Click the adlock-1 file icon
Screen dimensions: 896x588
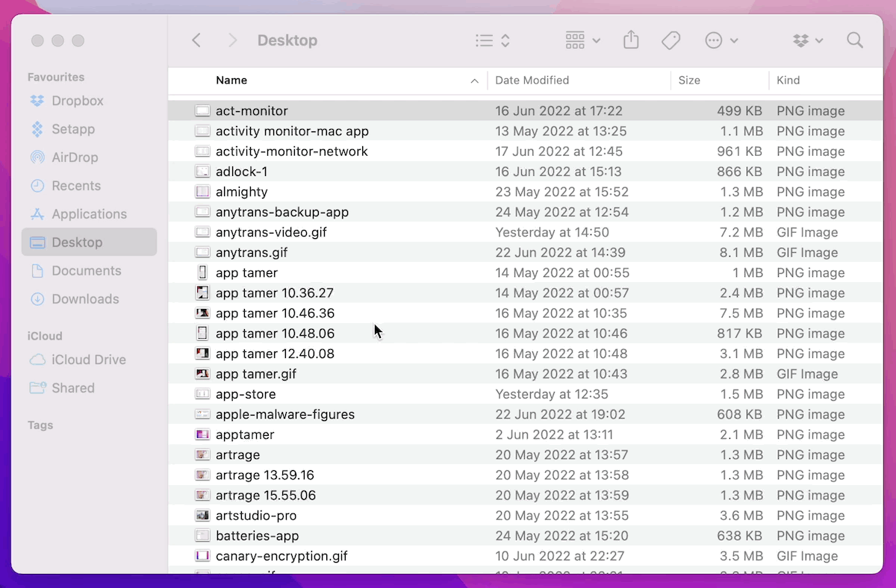[202, 172]
